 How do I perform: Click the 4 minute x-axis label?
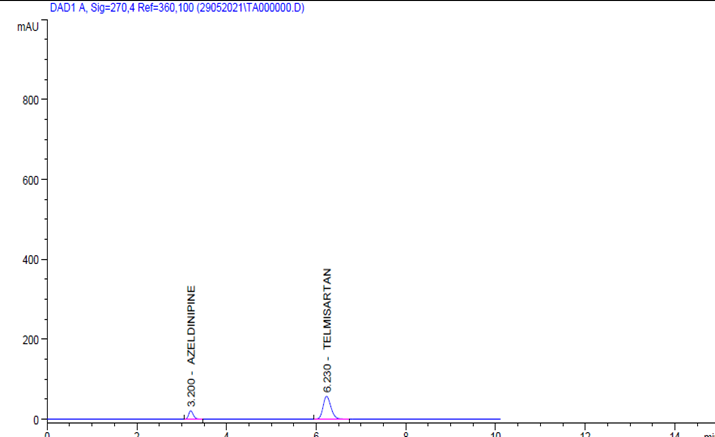227,433
